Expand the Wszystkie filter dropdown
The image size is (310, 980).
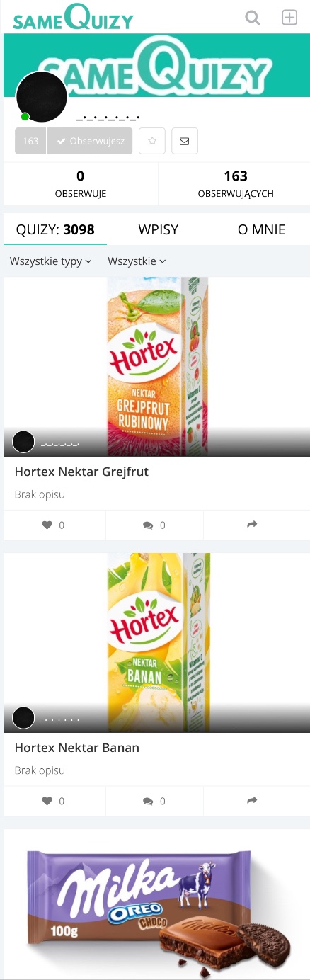click(x=137, y=261)
